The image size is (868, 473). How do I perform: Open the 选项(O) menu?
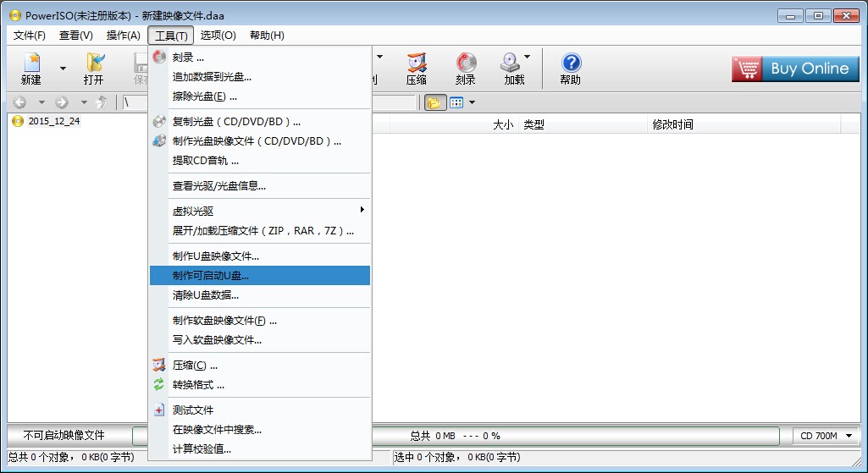click(x=218, y=36)
